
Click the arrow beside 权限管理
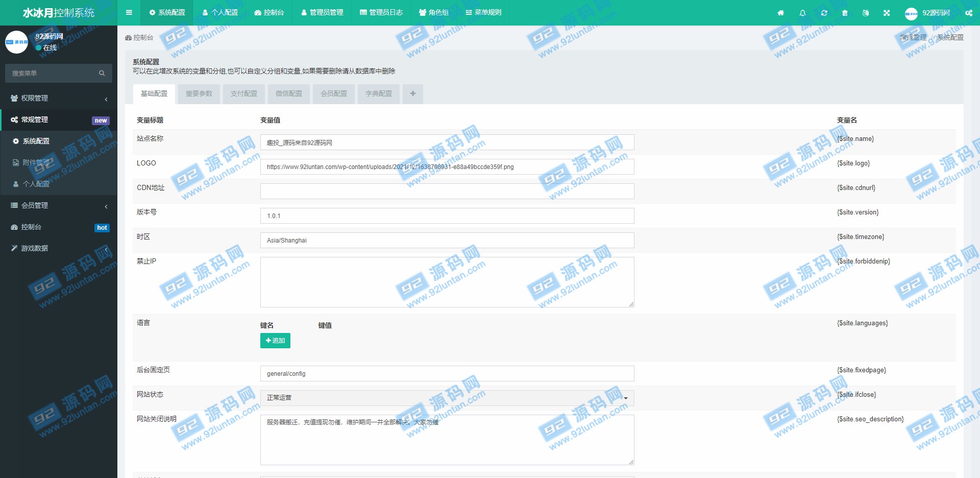106,99
